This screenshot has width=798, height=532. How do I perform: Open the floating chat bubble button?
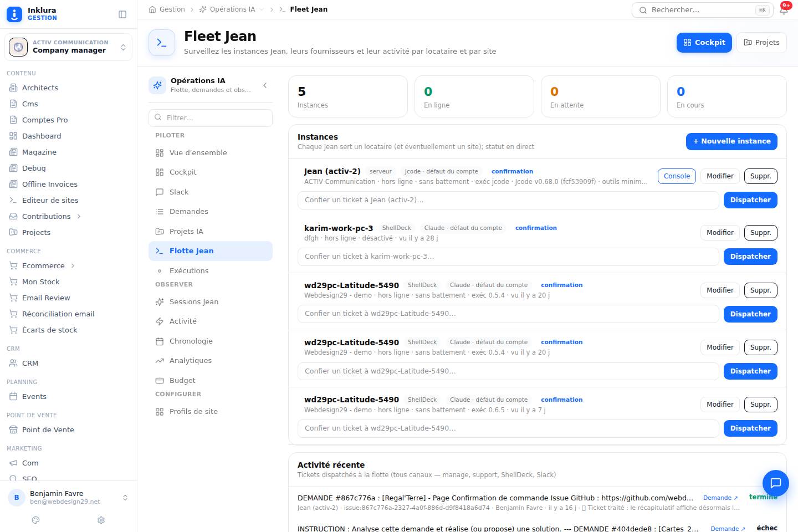coord(775,483)
